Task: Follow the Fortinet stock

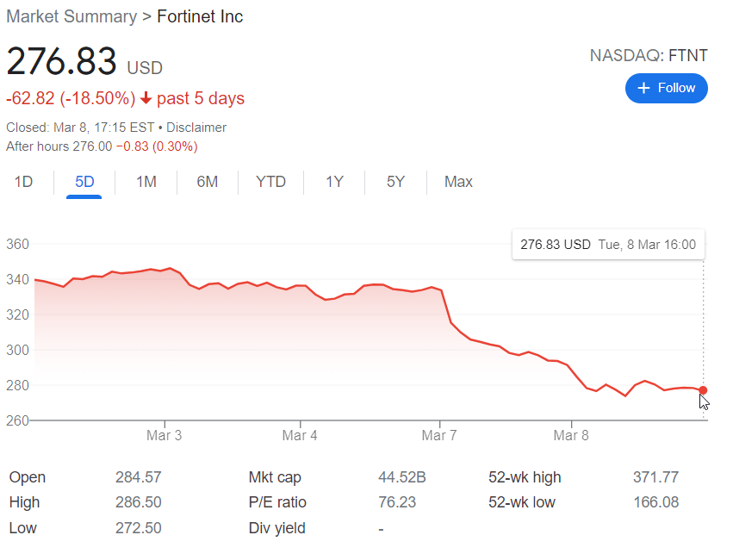Action: [x=666, y=88]
